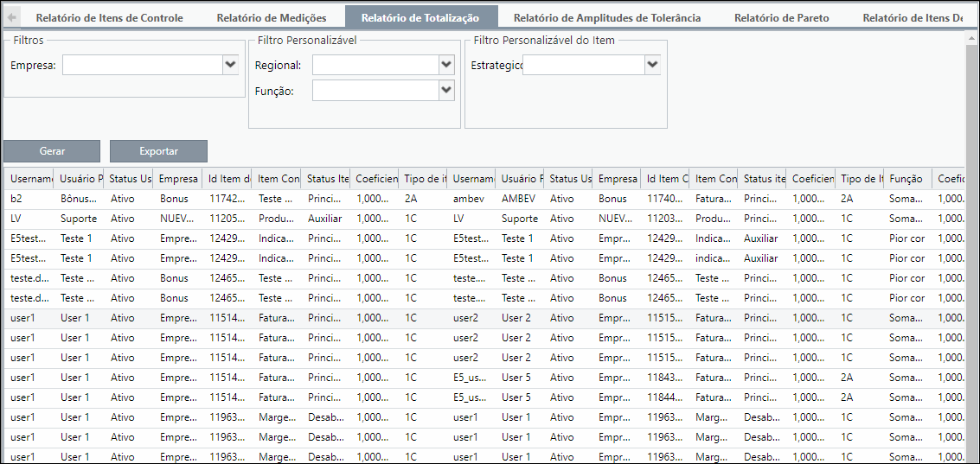980x464 pixels.
Task: Select the Relatório de Totalização tab
Action: point(420,17)
